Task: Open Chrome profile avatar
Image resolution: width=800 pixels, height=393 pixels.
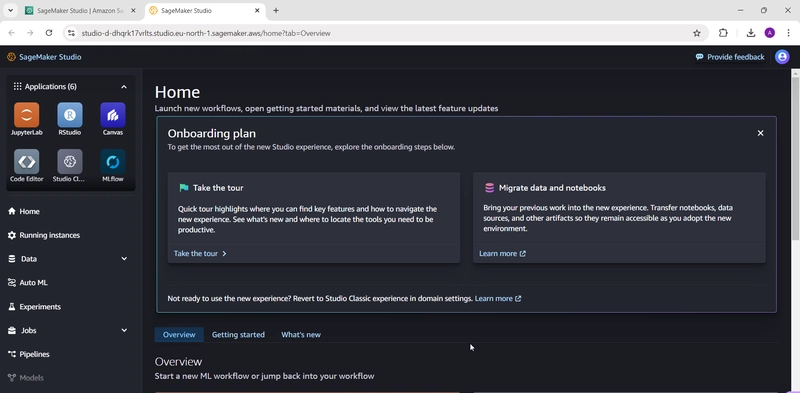Action: pyautogui.click(x=769, y=33)
